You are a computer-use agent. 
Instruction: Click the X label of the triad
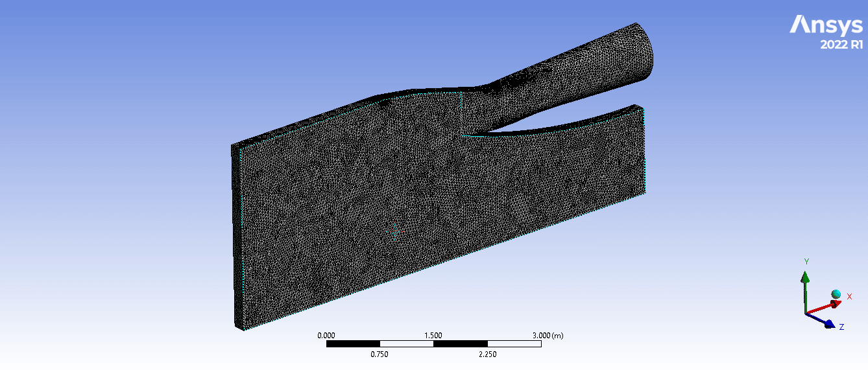pos(849,295)
